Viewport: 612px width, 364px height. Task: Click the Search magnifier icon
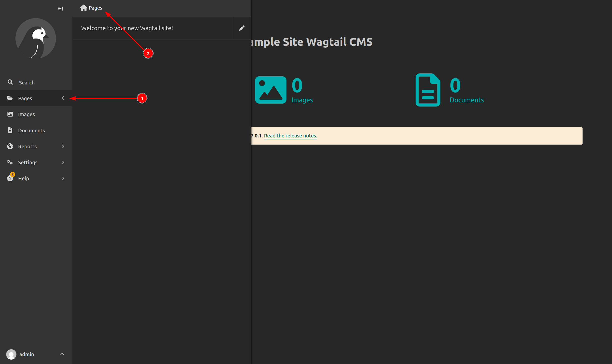pyautogui.click(x=10, y=82)
